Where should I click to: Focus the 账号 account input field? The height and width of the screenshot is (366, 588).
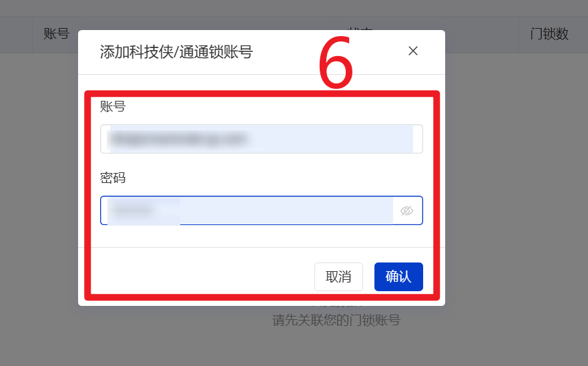(x=262, y=139)
